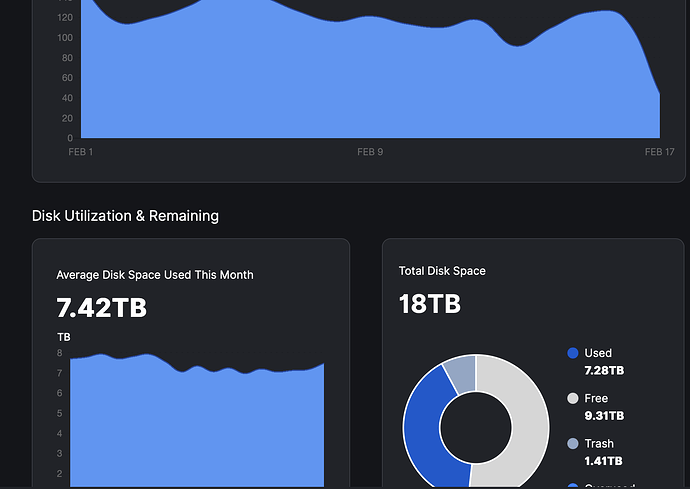Image resolution: width=690 pixels, height=489 pixels.
Task: Click the FEB 17 axis label
Action: 659,152
